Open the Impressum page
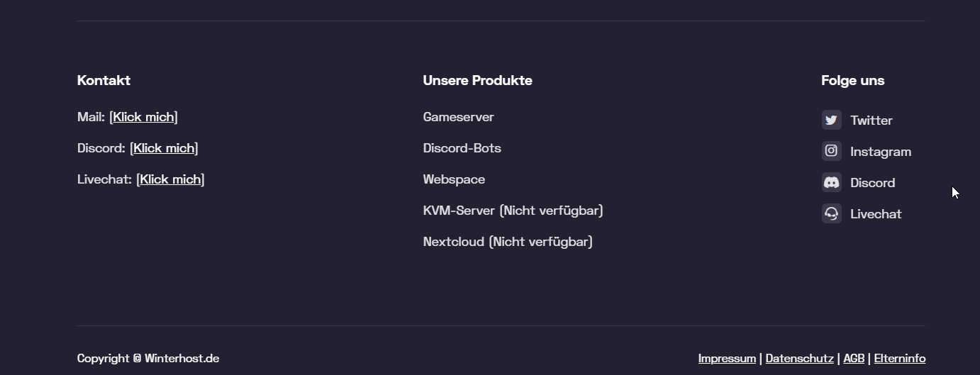Image resolution: width=980 pixels, height=375 pixels. [727, 359]
